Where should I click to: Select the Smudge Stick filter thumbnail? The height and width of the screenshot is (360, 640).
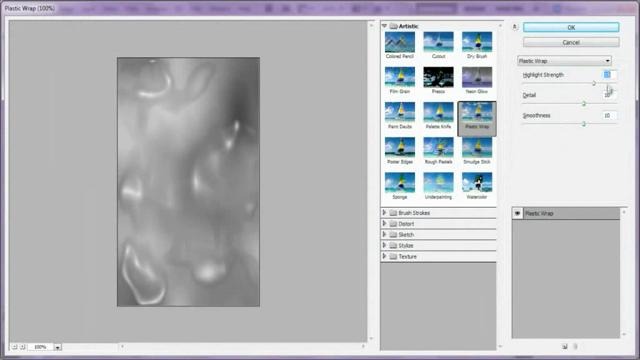[x=477, y=147]
